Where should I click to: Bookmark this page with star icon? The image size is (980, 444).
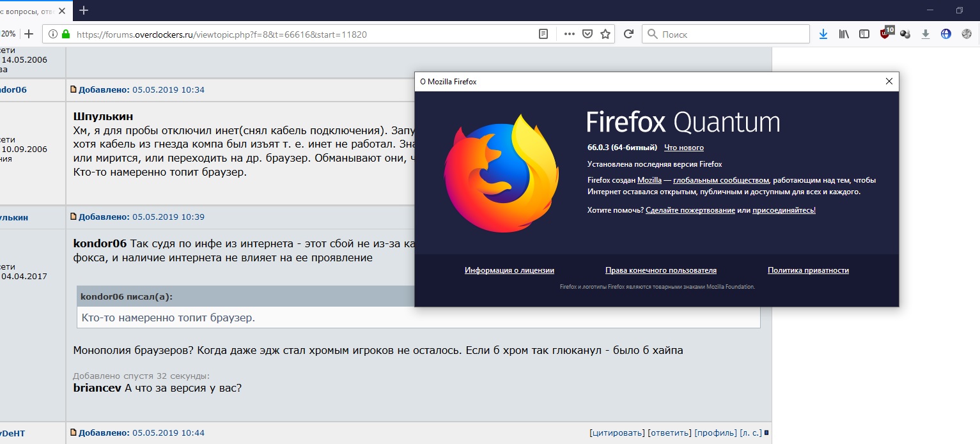click(x=605, y=34)
